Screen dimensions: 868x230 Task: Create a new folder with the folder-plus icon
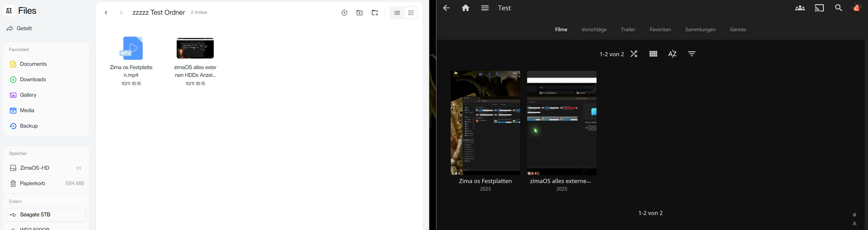pos(359,13)
